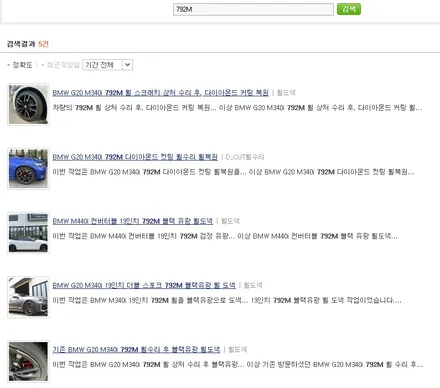Click snippet text starting 차량의 792M 휠 상처
The width and height of the screenshot is (440, 388).
click(x=237, y=108)
